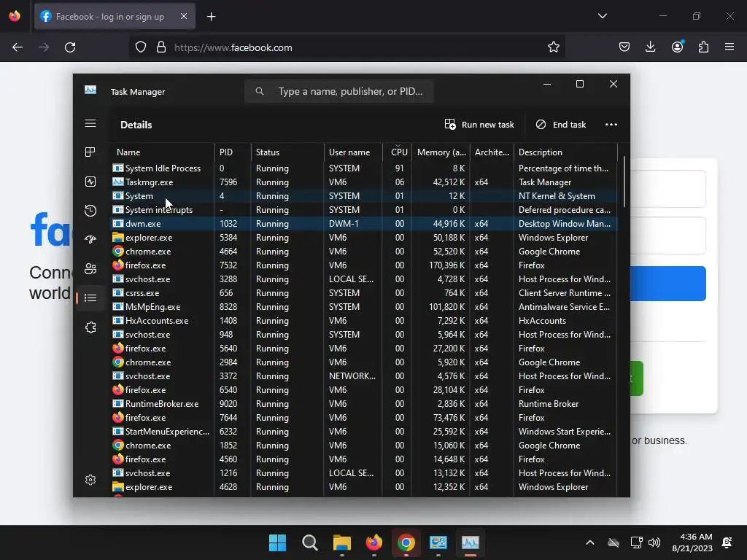Image resolution: width=747 pixels, height=560 pixels.
Task: Focus the Task Manager search box
Action: point(338,91)
